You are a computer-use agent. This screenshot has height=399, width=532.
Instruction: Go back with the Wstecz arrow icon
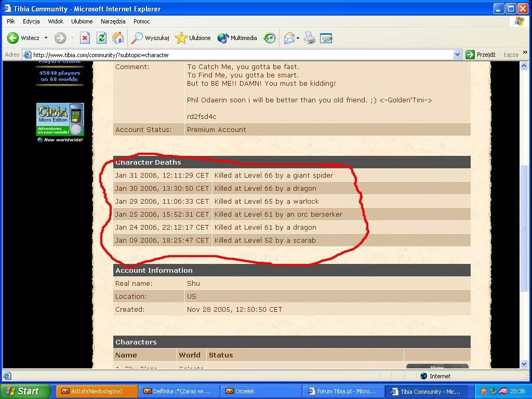coord(13,37)
